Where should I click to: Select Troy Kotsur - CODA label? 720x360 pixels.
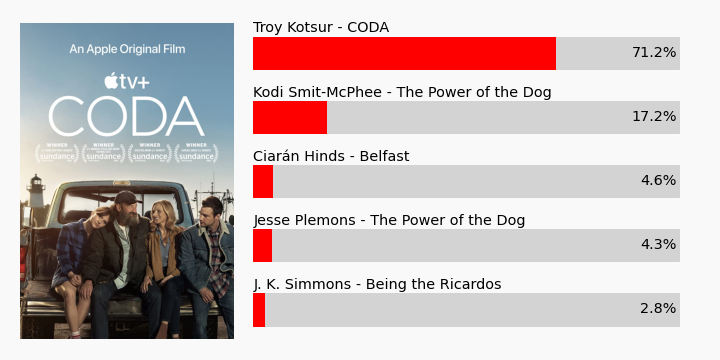point(321,28)
